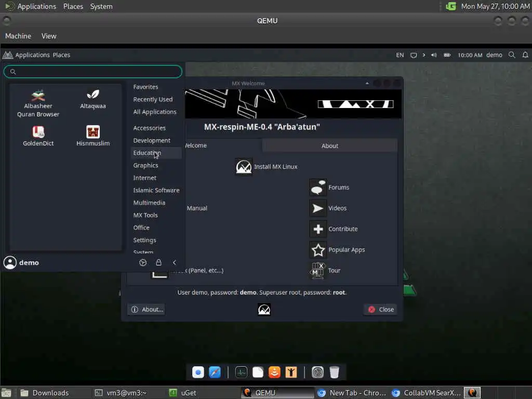Click the MX Welcome titlebar up arrow
This screenshot has width=532, height=399.
coord(367,83)
